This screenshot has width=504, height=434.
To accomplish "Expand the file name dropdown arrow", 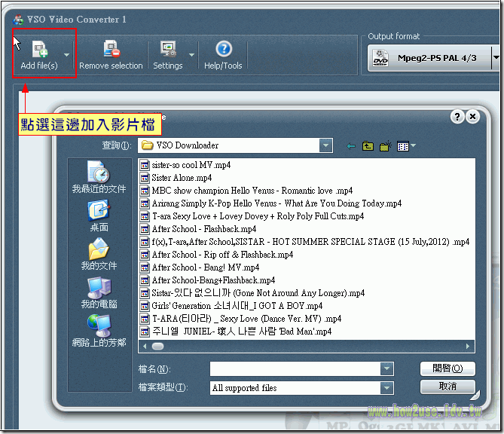I will [x=386, y=369].
